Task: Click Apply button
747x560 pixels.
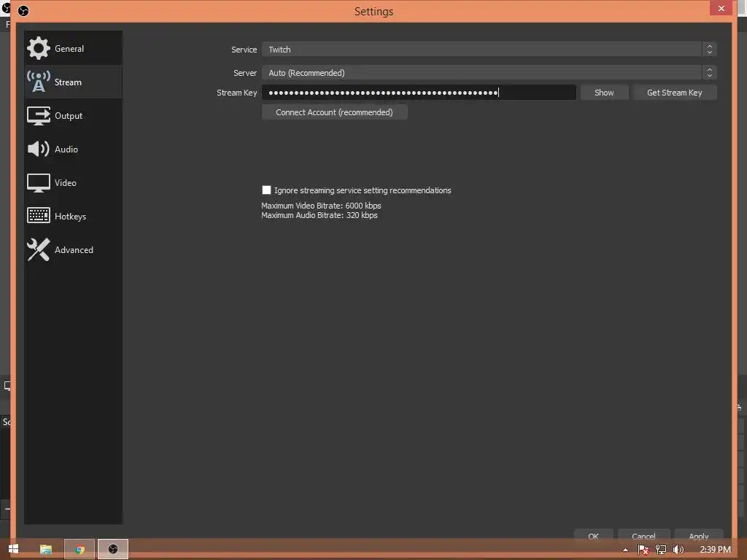Action: click(x=699, y=536)
